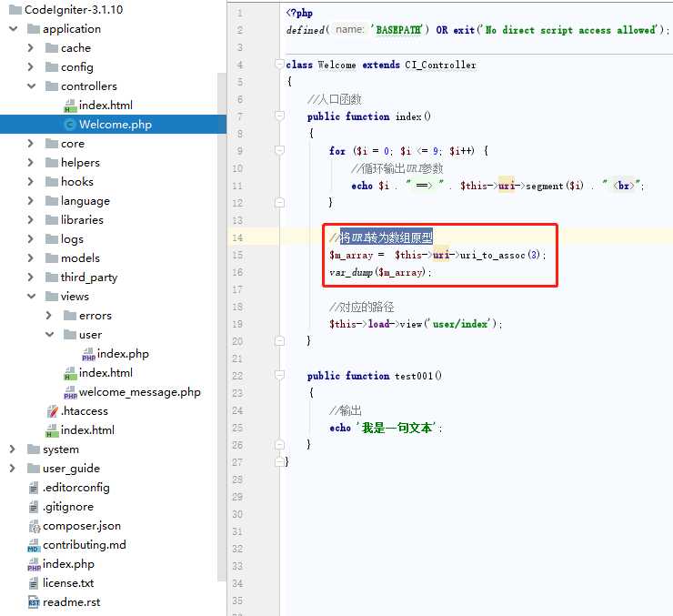This screenshot has width=673, height=616.
Task: Collapse the application folder arrow
Action: [x=14, y=29]
